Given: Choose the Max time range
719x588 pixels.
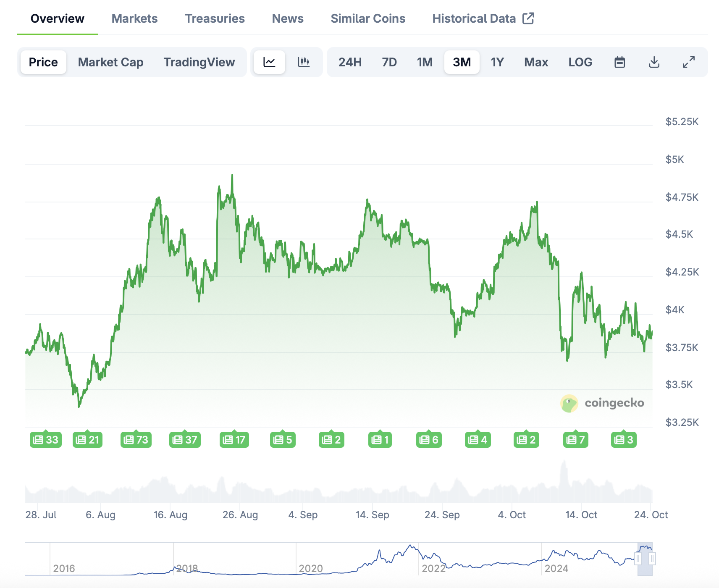Looking at the screenshot, I should click(x=536, y=62).
